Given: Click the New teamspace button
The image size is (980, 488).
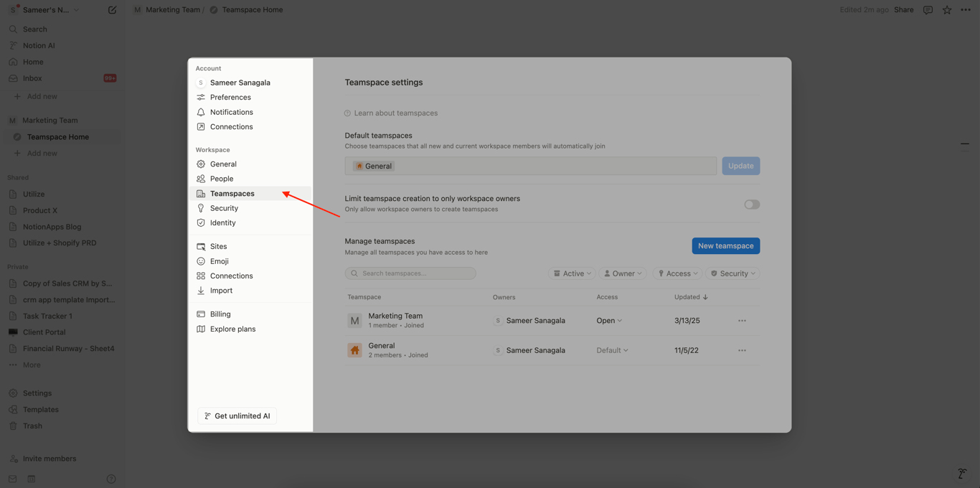Looking at the screenshot, I should pyautogui.click(x=725, y=246).
